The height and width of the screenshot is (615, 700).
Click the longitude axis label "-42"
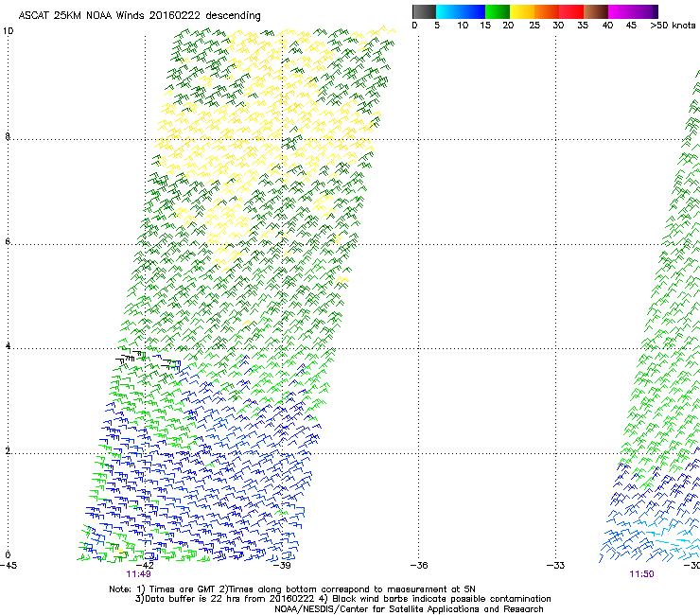[145, 566]
